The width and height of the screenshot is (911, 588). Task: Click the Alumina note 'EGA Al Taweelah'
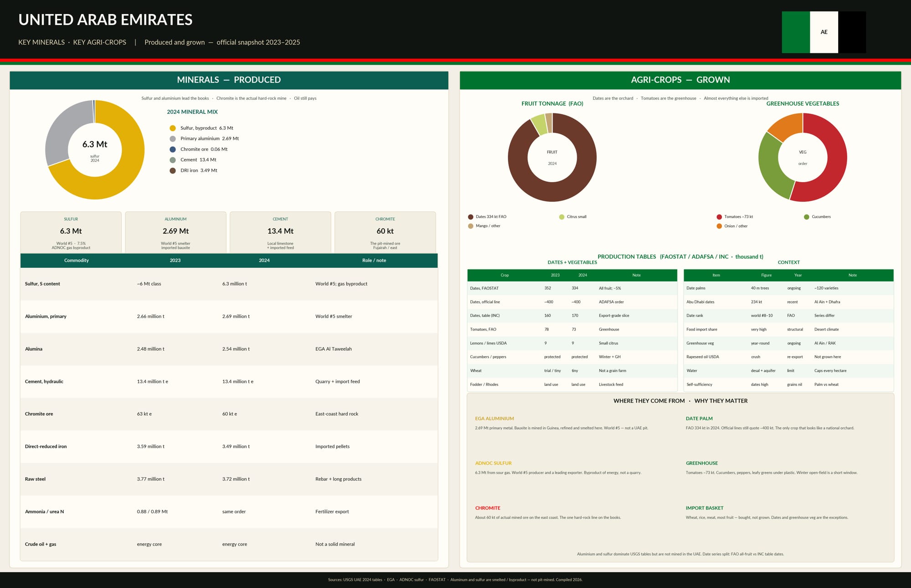(x=333, y=349)
